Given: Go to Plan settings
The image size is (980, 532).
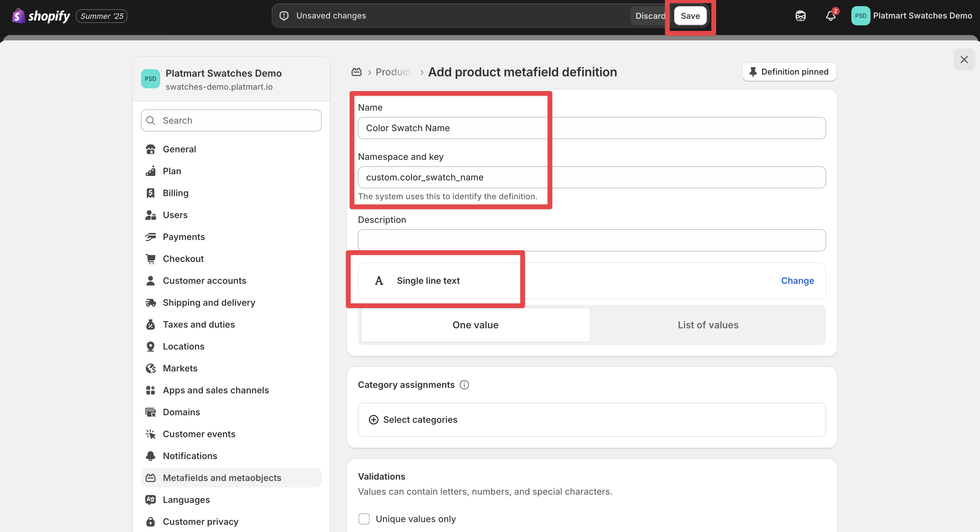Looking at the screenshot, I should coord(231,171).
